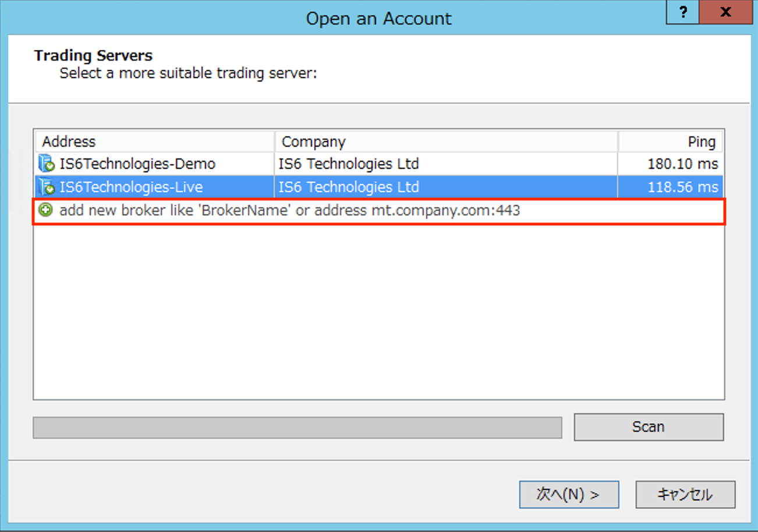Click the 次へ(N) > next button
The image size is (758, 532).
(568, 494)
